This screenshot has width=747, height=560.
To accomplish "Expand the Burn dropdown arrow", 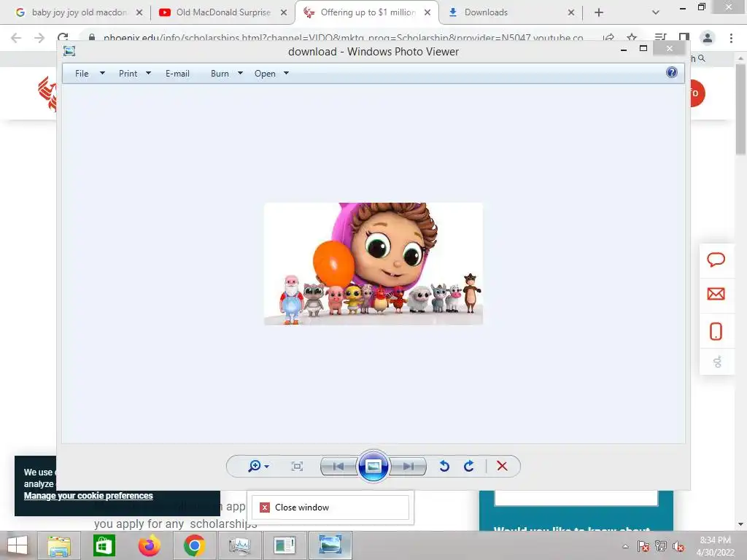I will click(x=240, y=73).
